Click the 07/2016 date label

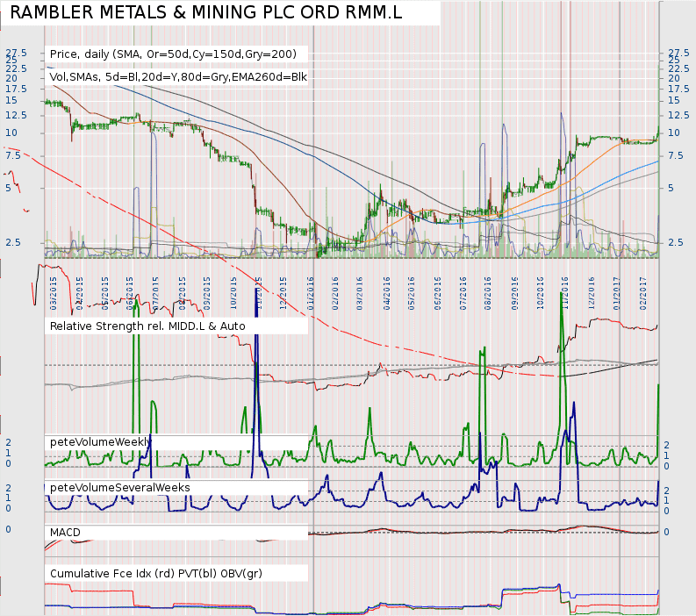[463, 293]
